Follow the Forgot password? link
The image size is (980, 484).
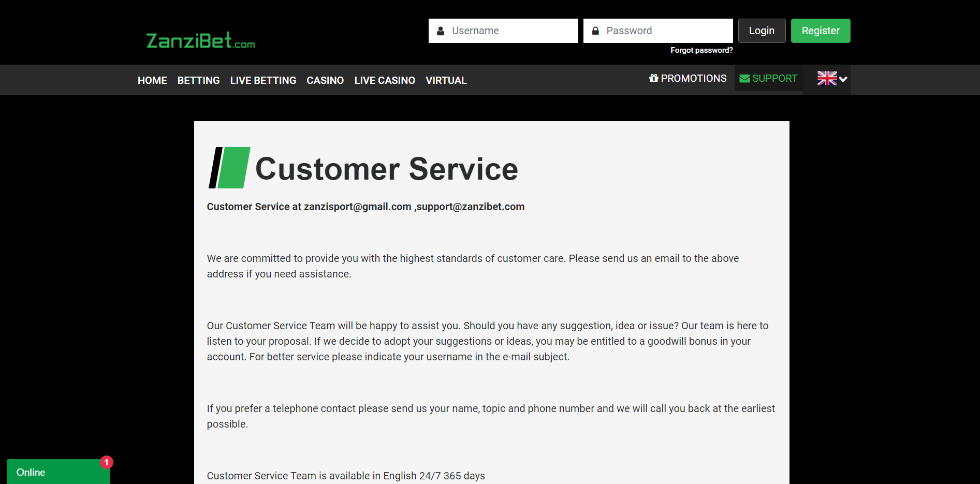click(701, 50)
